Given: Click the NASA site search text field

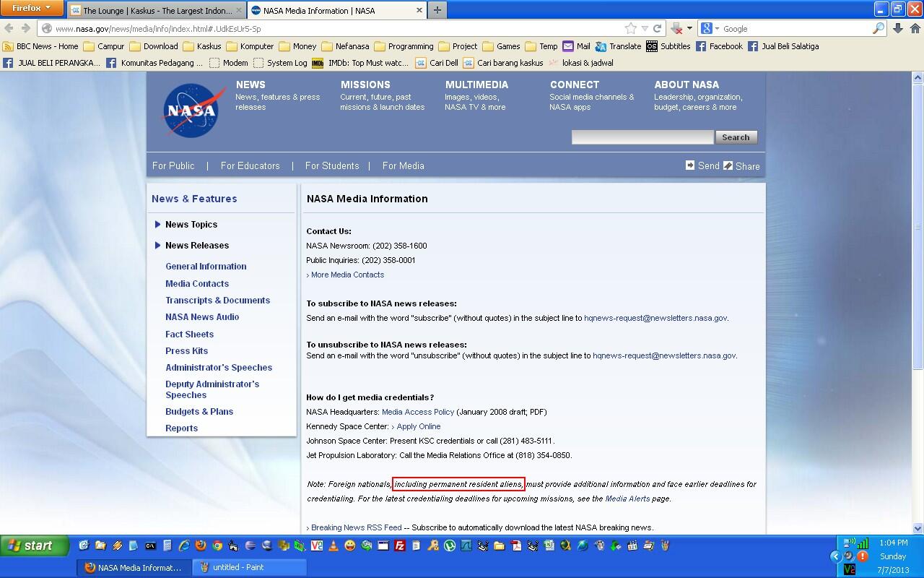Looking at the screenshot, I should (642, 137).
